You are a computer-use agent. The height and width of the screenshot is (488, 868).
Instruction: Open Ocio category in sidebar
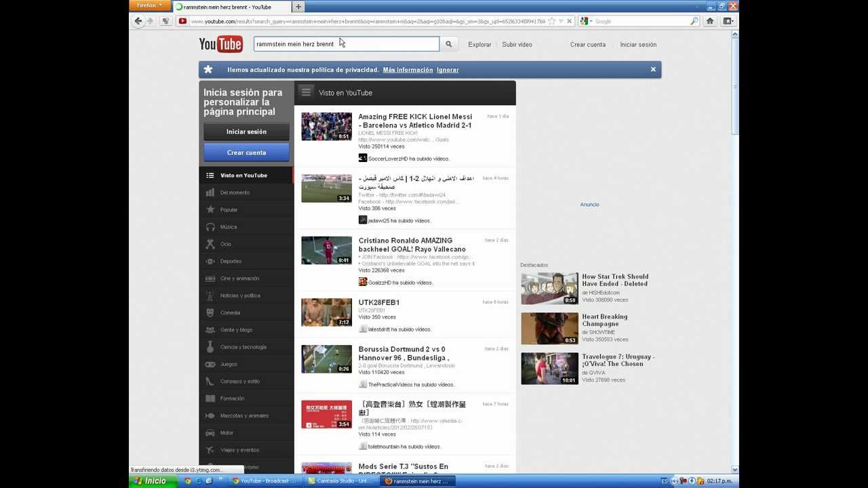click(x=247, y=244)
